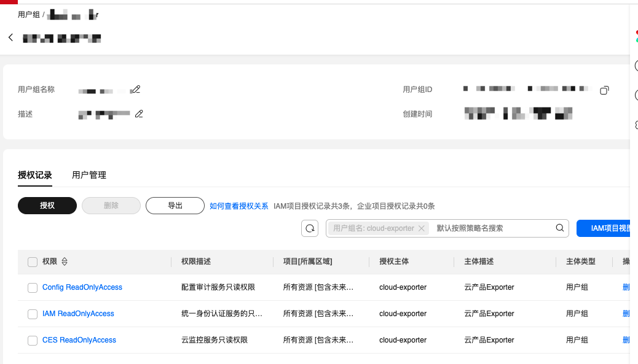This screenshot has height=364, width=638.
Task: Select the 授权记录 tab
Action: pos(35,175)
